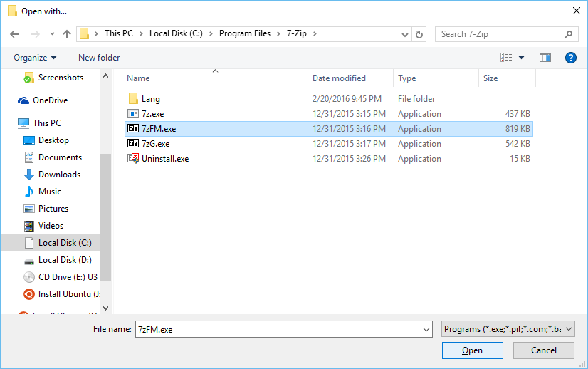Image resolution: width=588 pixels, height=369 pixels.
Task: Click the refresh icon in address bar
Action: pos(420,34)
